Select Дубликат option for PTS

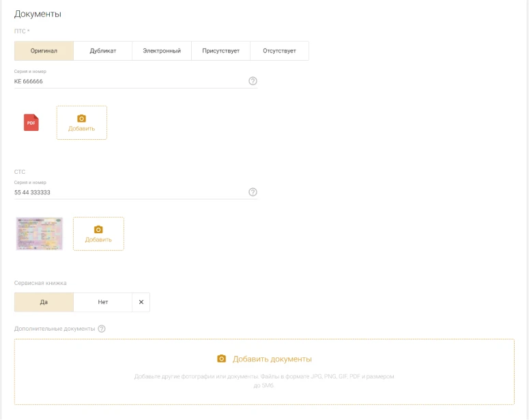(103, 51)
